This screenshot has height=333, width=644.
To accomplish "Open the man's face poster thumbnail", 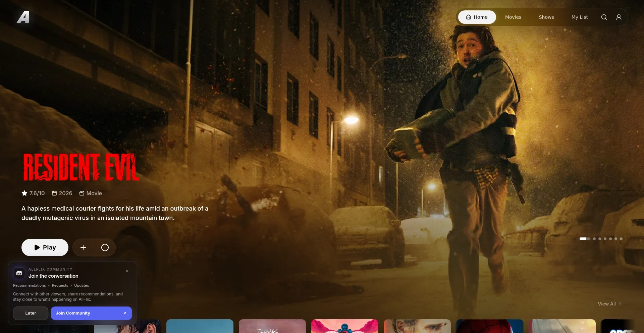I will (x=417, y=326).
